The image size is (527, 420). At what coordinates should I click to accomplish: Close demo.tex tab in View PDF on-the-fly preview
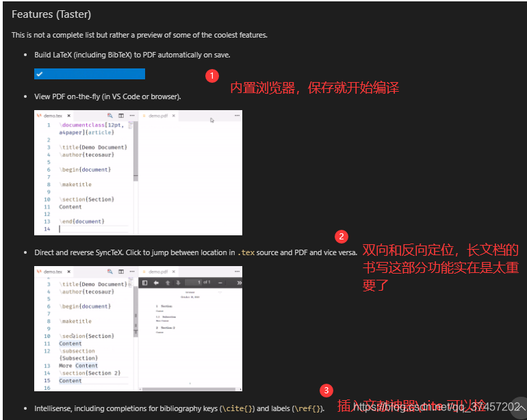coord(68,116)
